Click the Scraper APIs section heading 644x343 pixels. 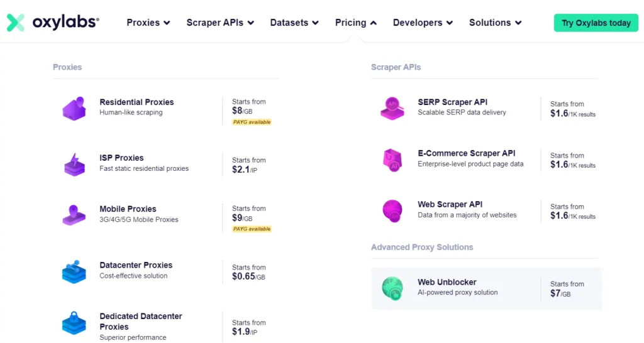coord(396,67)
